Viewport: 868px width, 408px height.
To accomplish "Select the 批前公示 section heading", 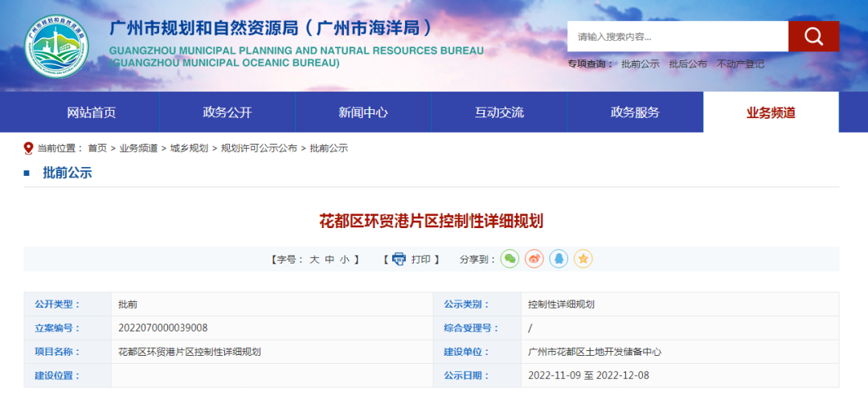I will pos(68,173).
